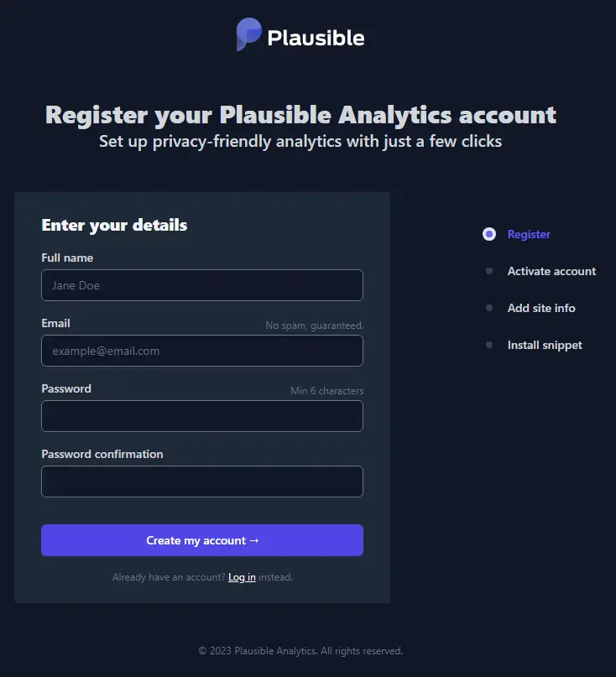Click the Plausible logo icon
Viewport: 616px width, 677px height.
click(x=248, y=34)
